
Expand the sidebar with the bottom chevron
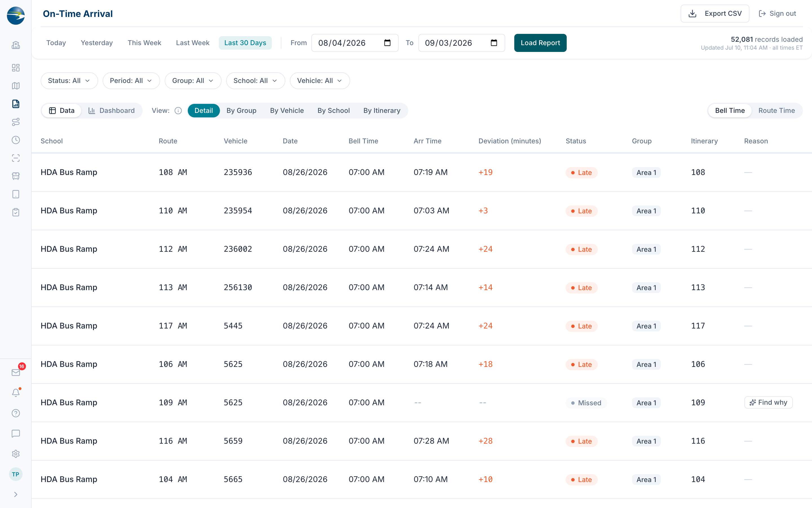coord(16,494)
